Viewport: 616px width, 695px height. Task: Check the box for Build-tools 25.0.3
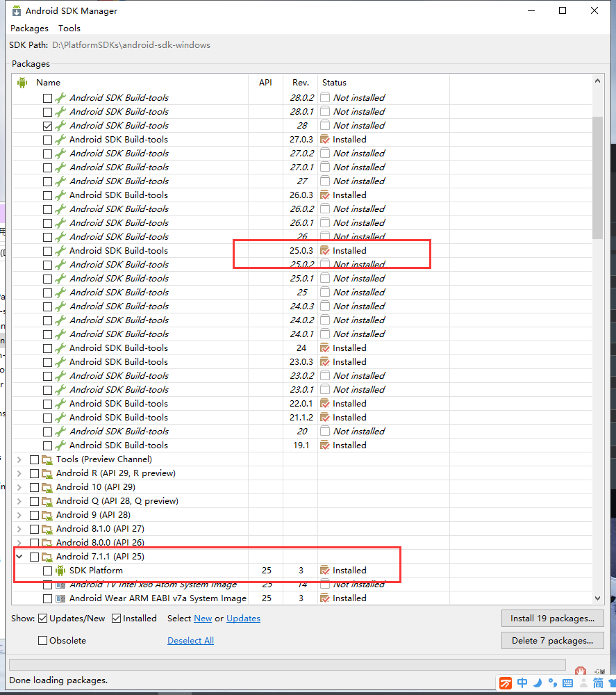[47, 251]
